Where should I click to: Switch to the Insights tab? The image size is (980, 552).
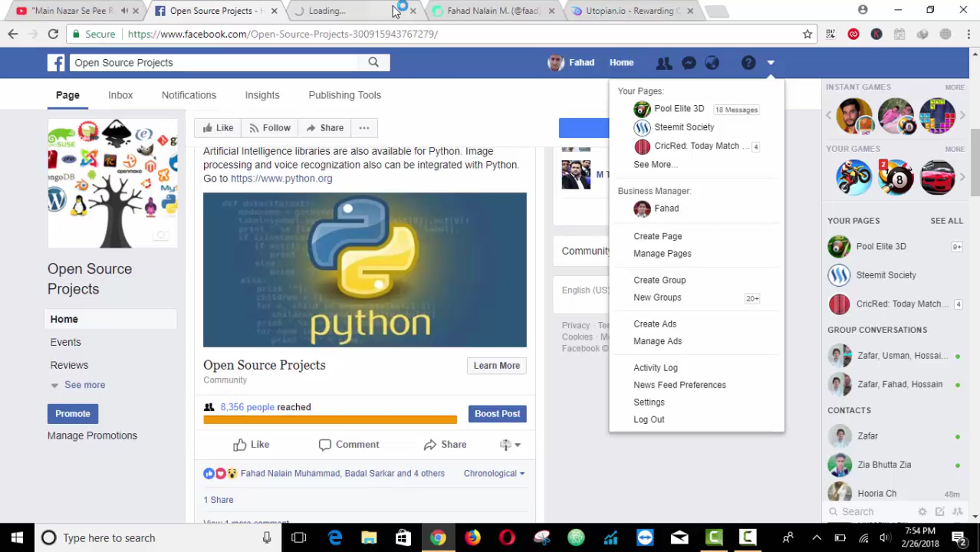(262, 95)
